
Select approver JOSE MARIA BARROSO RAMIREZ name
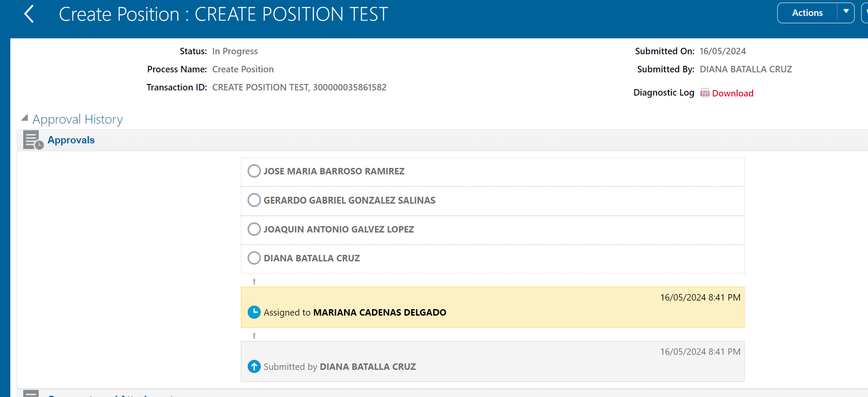(334, 171)
